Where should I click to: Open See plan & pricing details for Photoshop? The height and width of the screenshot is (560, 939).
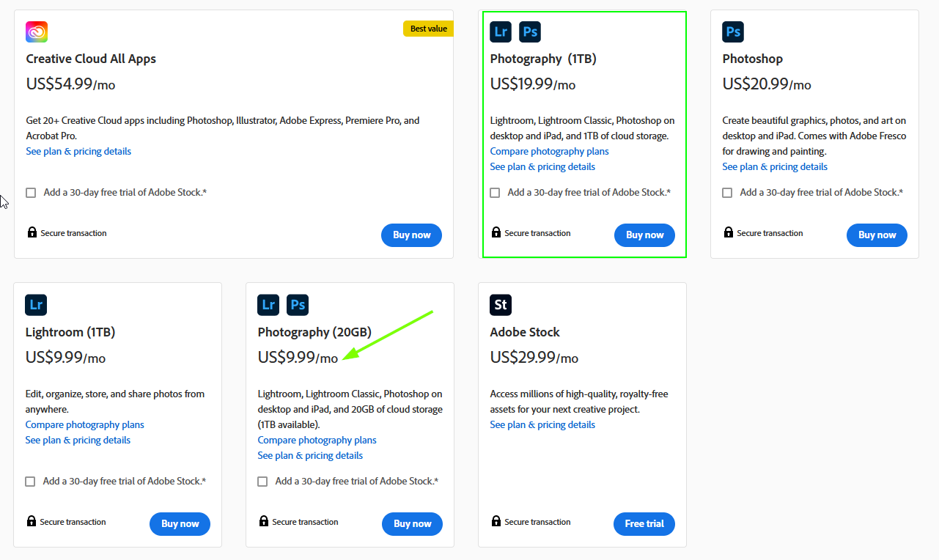click(x=775, y=166)
